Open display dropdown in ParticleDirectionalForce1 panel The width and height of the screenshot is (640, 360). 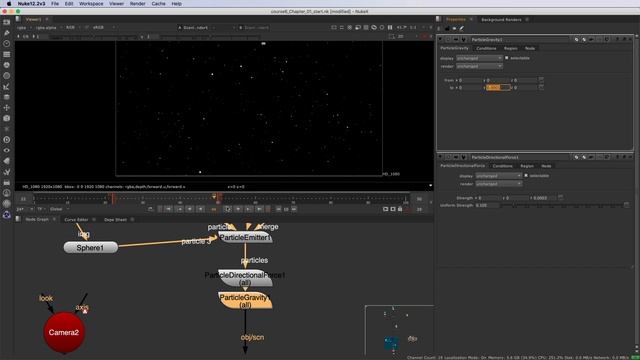[x=498, y=176]
